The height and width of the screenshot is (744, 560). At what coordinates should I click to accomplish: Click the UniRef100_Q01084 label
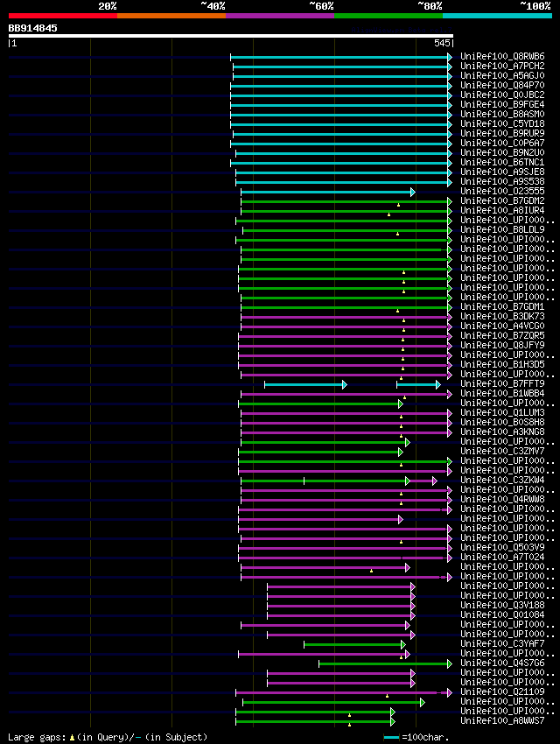pyautogui.click(x=502, y=614)
